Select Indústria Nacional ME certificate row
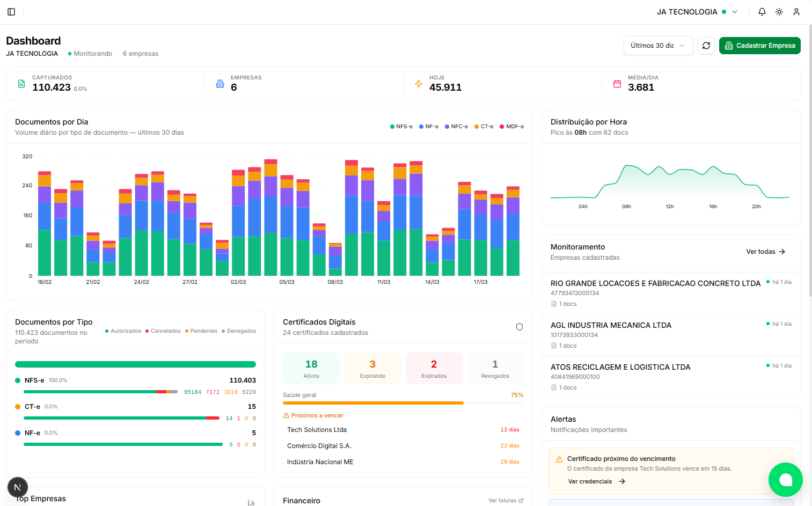 pyautogui.click(x=403, y=462)
